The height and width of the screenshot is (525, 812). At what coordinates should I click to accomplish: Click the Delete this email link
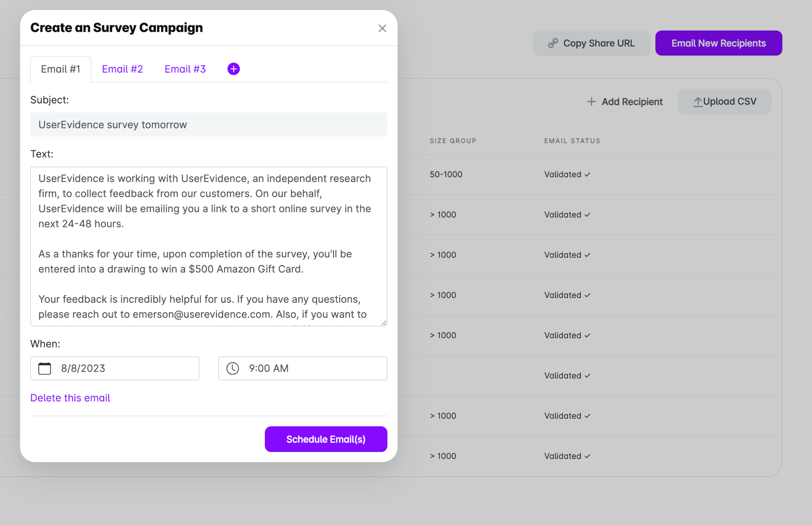click(70, 398)
